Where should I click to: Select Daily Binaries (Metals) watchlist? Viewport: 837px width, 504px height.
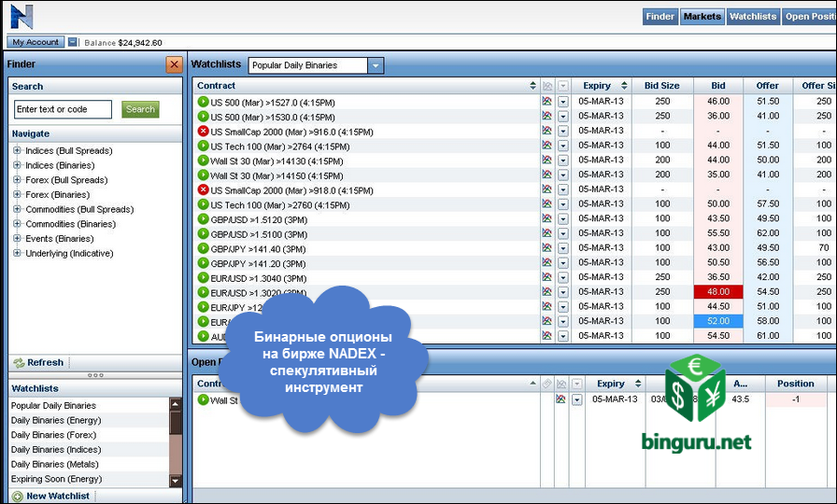pyautogui.click(x=54, y=464)
